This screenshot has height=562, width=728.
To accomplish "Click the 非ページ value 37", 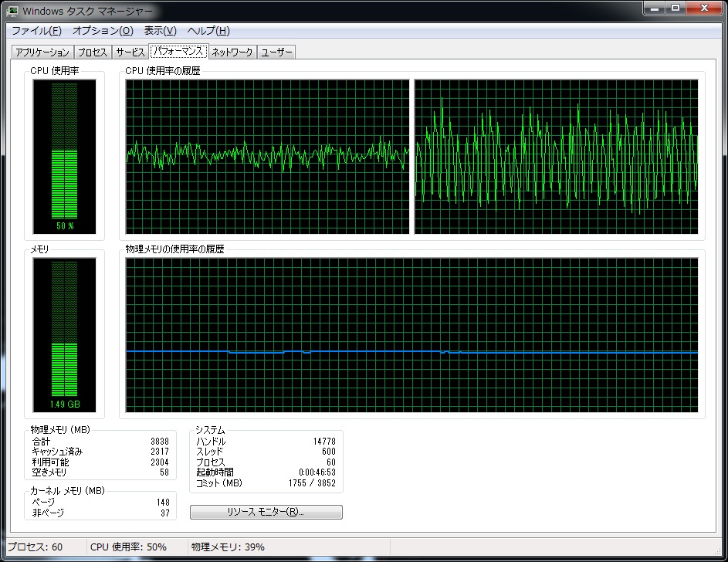I will (165, 513).
